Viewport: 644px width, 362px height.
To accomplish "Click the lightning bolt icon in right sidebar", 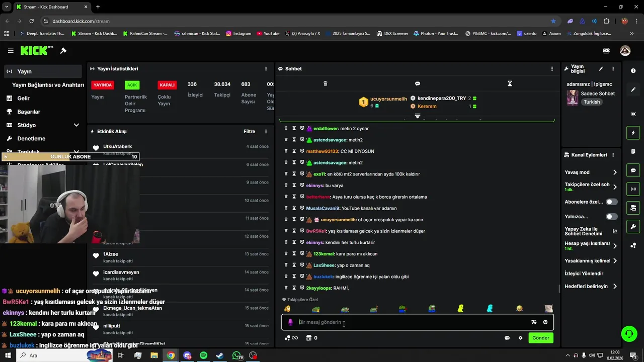I will pyautogui.click(x=633, y=133).
